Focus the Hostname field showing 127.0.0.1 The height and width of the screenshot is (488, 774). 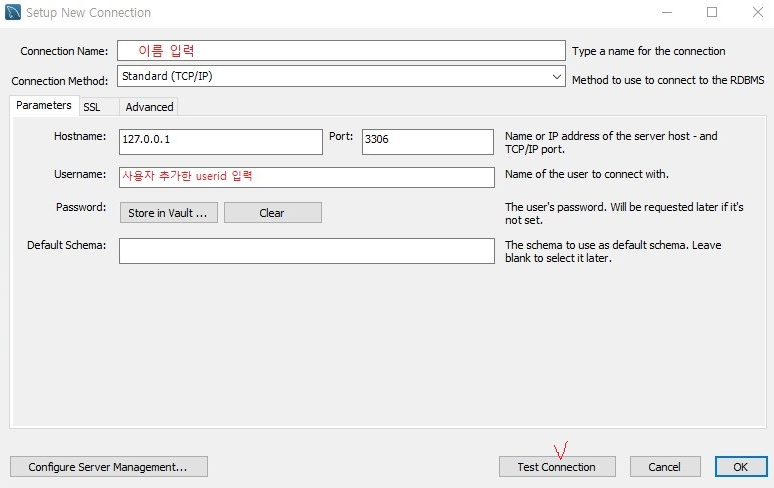tap(221, 142)
